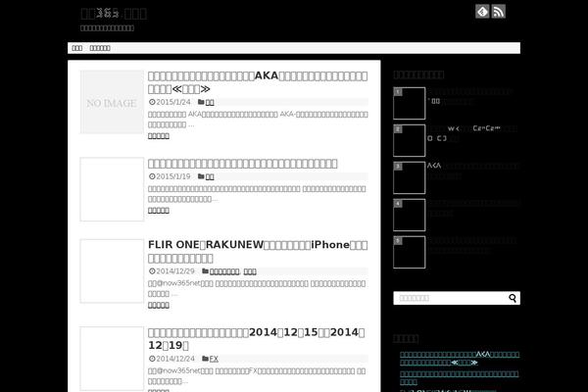Open the article title containing AKA
Image resolution: width=588 pixels, height=392 pixels.
[258, 82]
